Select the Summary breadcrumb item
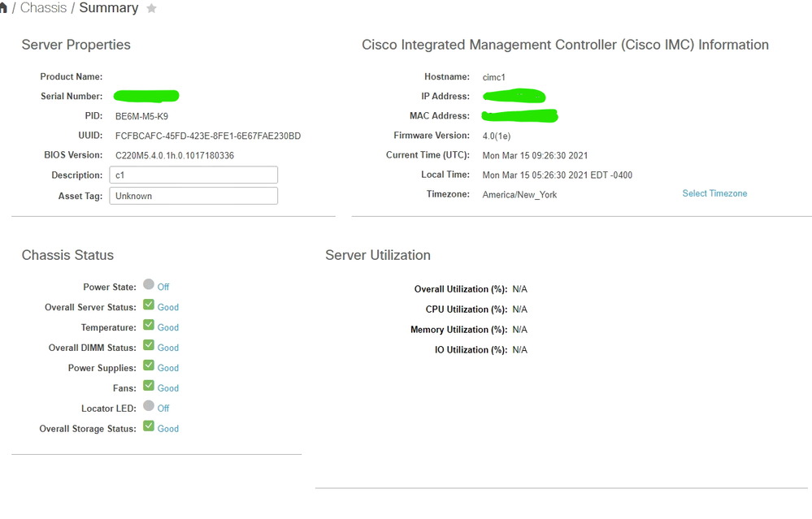This screenshot has width=812, height=519. (x=109, y=8)
